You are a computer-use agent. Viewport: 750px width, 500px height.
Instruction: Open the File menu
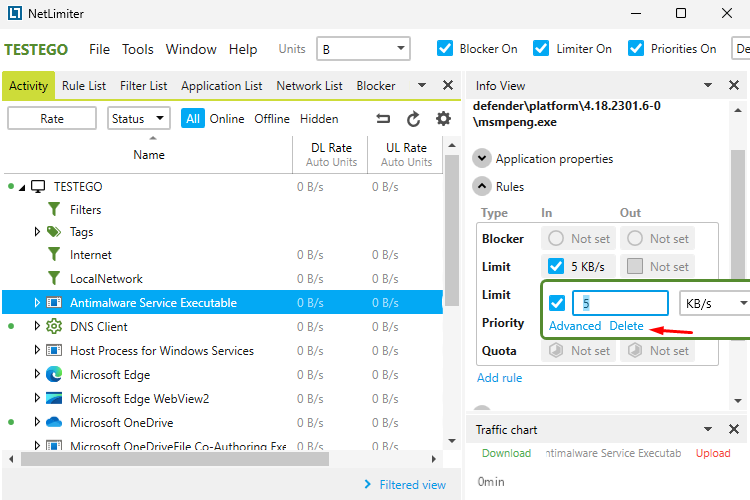tap(99, 49)
